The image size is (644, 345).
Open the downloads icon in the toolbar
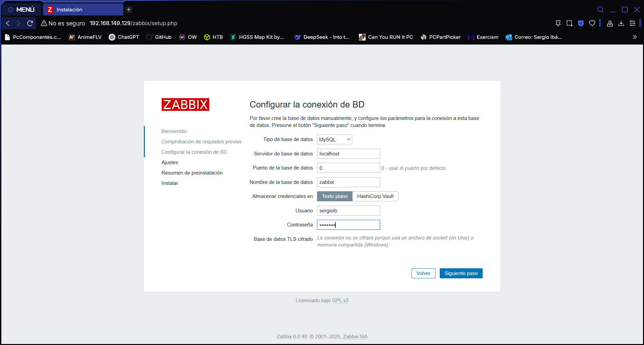pos(621,23)
